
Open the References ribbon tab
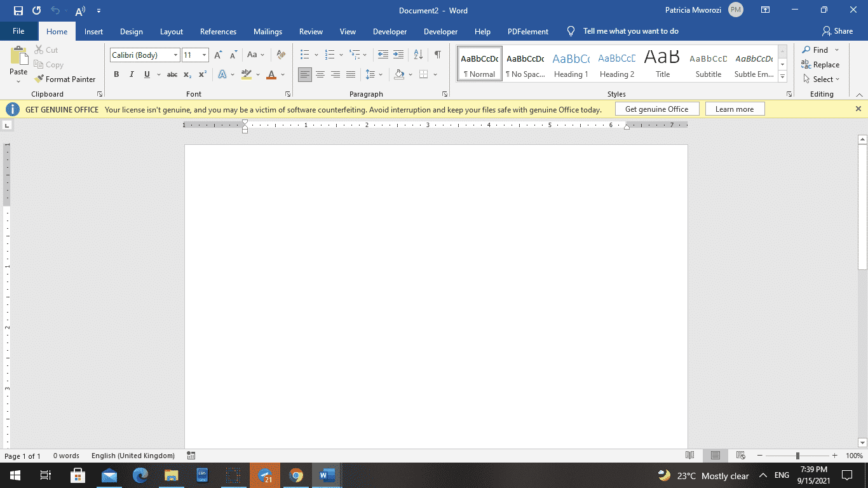218,31
